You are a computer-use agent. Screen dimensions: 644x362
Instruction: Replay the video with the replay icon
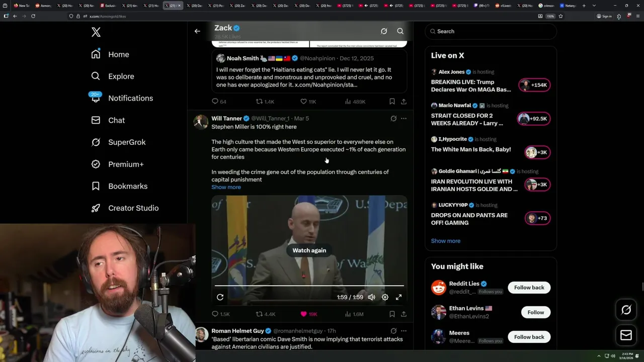(x=220, y=297)
